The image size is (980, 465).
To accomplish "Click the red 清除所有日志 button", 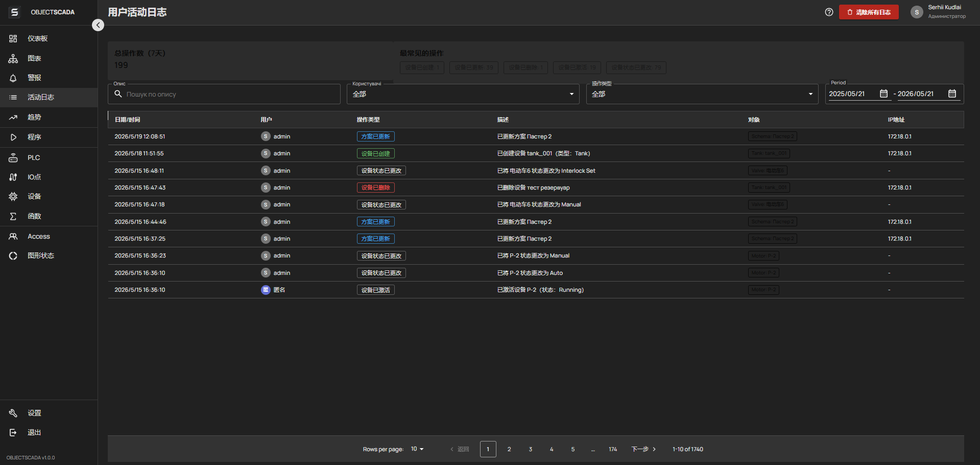I will pyautogui.click(x=869, y=12).
